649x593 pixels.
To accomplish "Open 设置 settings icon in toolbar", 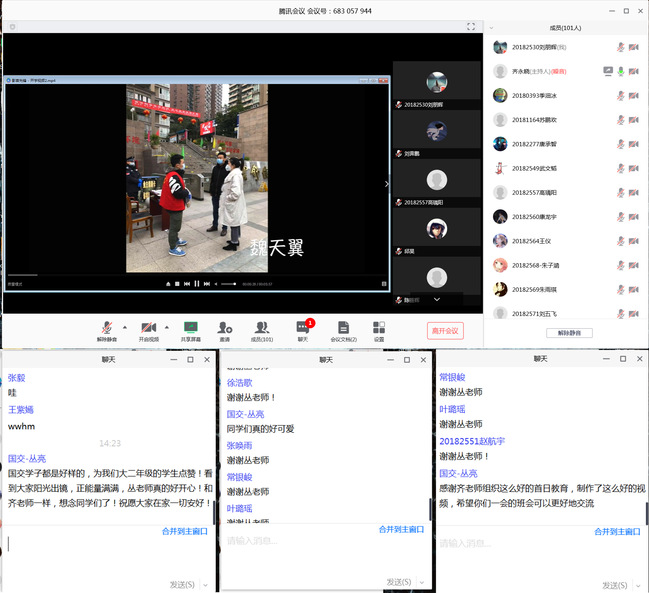I will (379, 328).
